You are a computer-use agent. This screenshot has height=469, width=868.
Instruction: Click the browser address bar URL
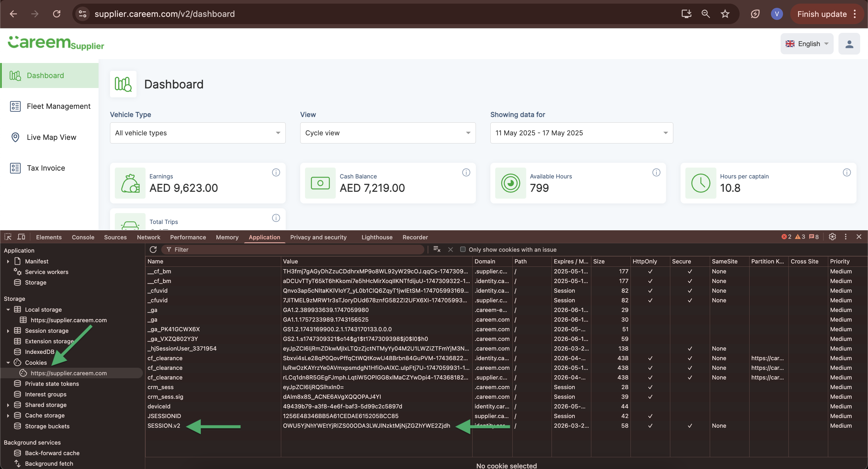click(165, 14)
